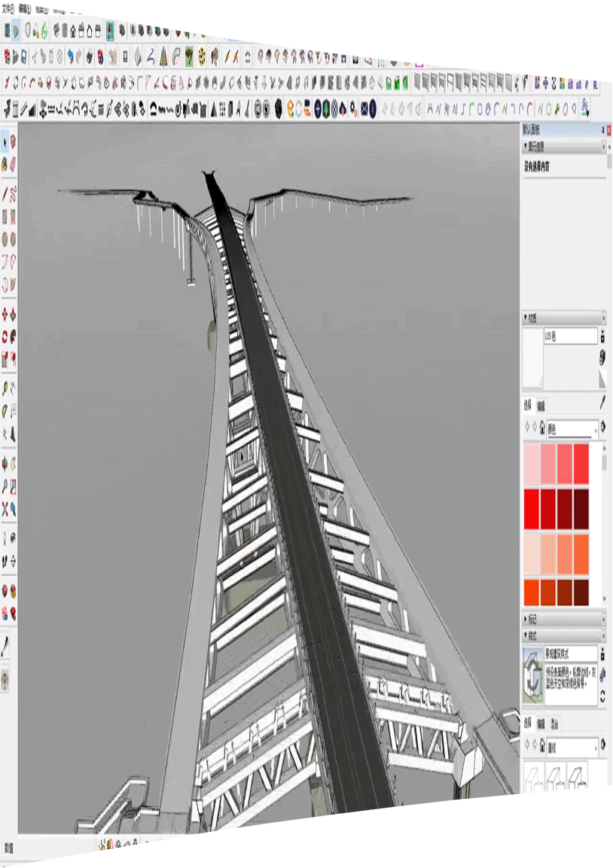This screenshot has width=613, height=868.
Task: Open the 编辑 tab in Styles panel
Action: click(541, 723)
